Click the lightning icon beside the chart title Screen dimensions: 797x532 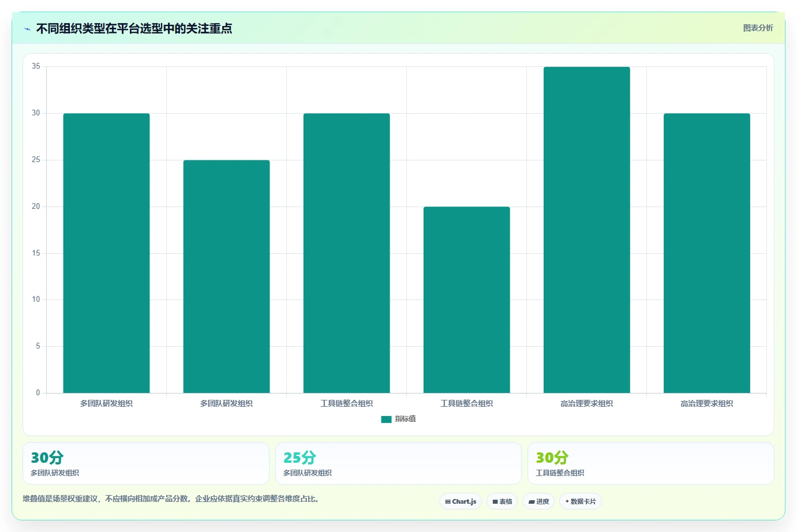[27, 29]
